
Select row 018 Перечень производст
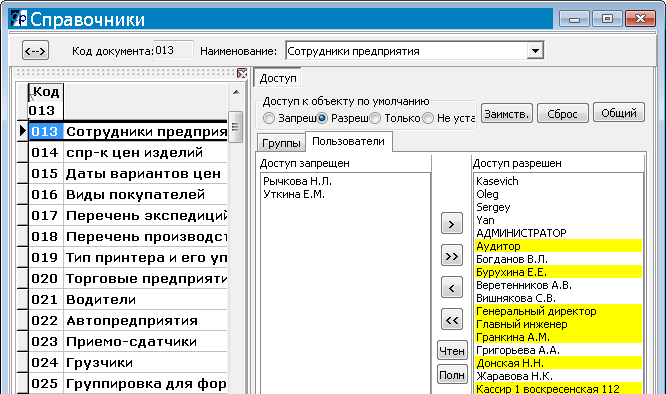click(128, 236)
